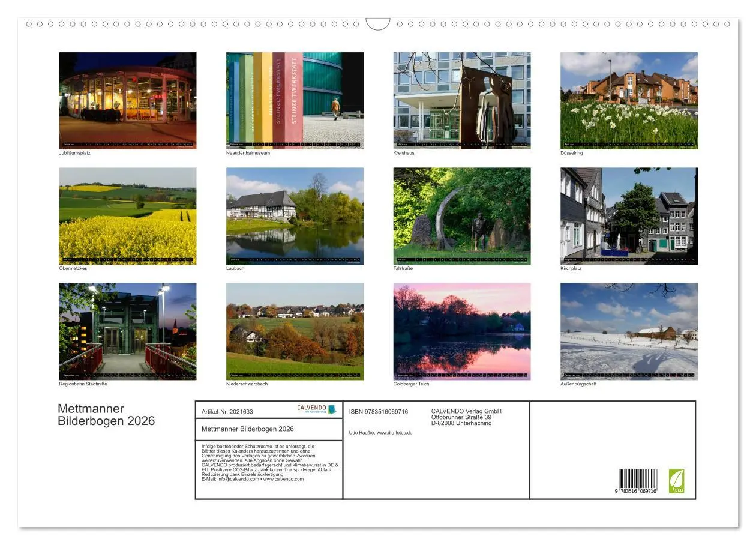756x545 pixels.
Task: Click the caption text 'Kirchplatz'
Action: coord(571,268)
